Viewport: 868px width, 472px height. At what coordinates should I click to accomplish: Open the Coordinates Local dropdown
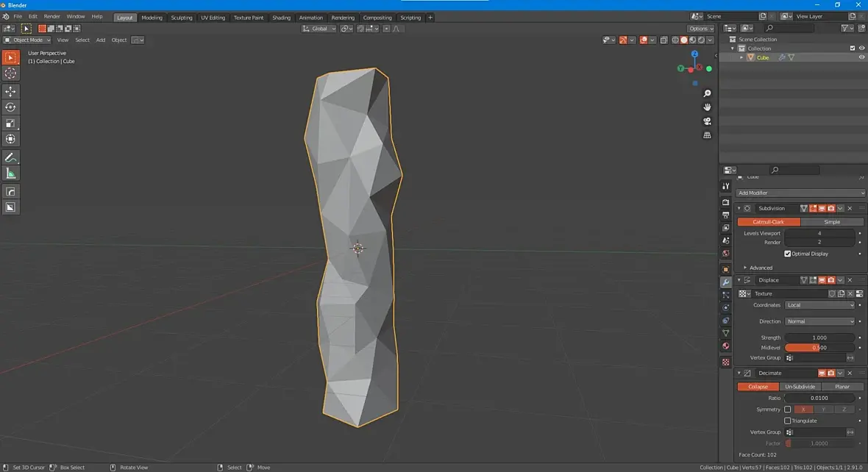click(820, 305)
